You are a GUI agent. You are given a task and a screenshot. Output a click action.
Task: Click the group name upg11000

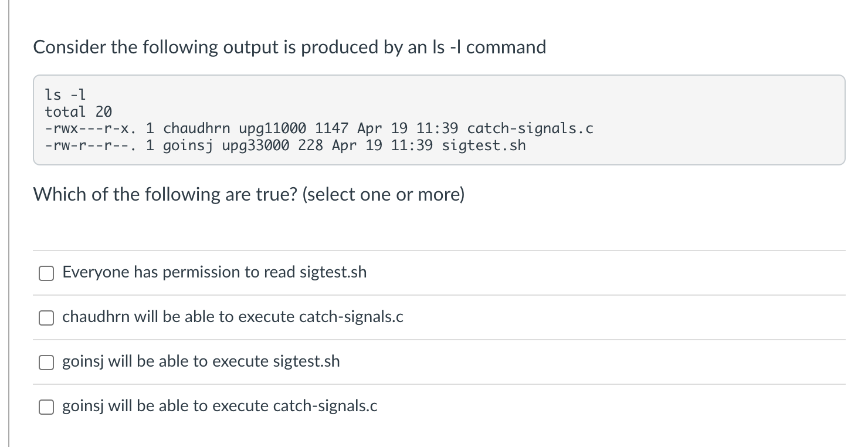coord(272,128)
